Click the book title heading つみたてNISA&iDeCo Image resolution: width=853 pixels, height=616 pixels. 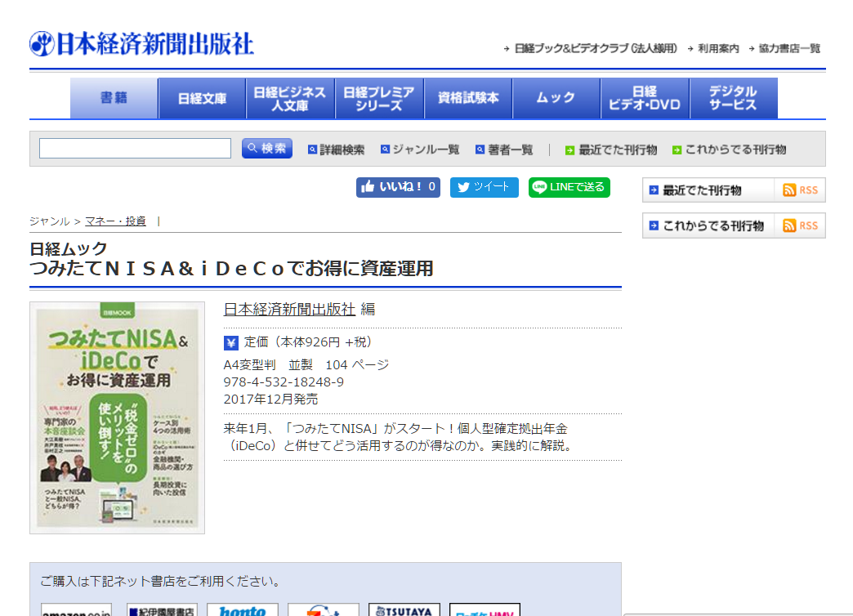click(x=231, y=268)
